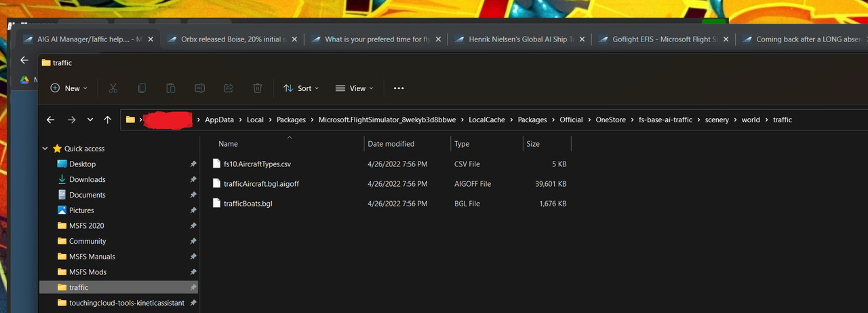Click AppData in address bar path

219,119
